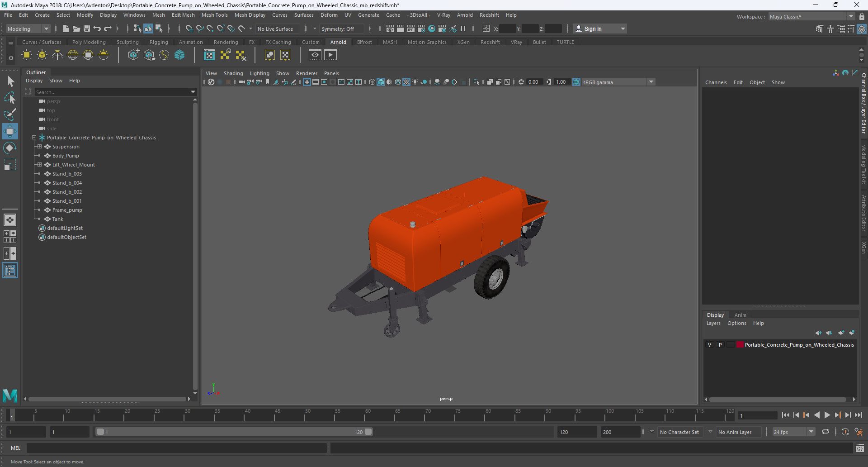The width and height of the screenshot is (868, 467).
Task: Create Arnold physical sky from shelf
Action: [104, 55]
